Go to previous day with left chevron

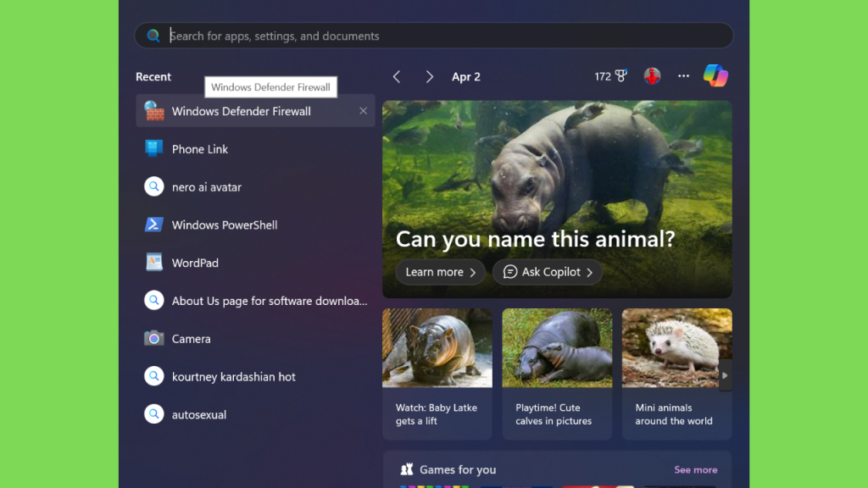397,77
